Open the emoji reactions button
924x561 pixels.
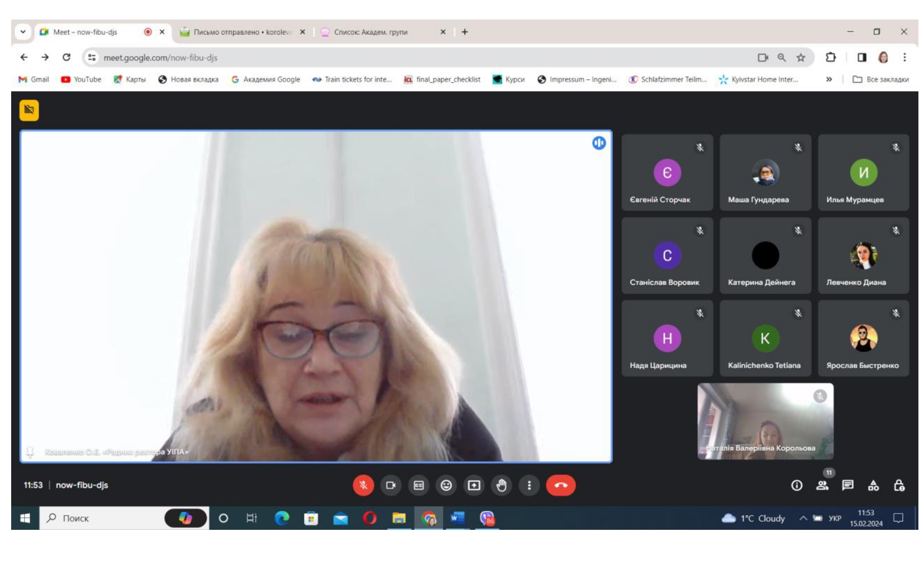click(x=446, y=486)
